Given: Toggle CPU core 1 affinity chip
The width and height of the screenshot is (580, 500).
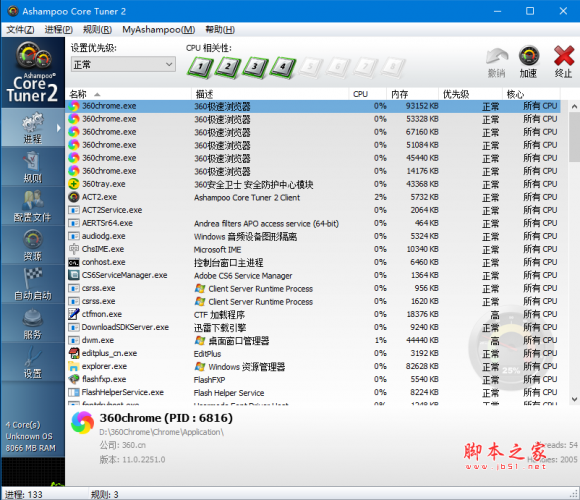Looking at the screenshot, I should pyautogui.click(x=200, y=67).
